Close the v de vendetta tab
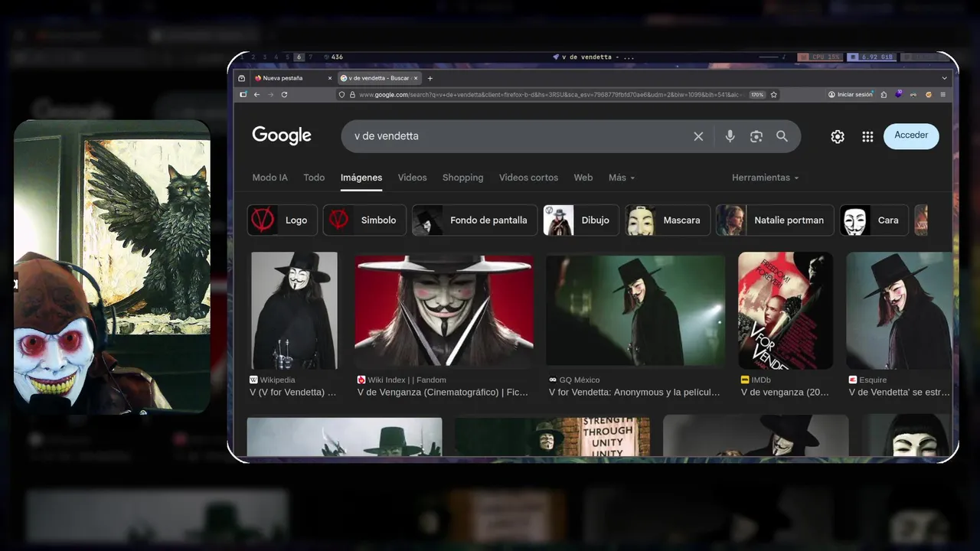Viewport: 980px width, 551px height. [416, 78]
